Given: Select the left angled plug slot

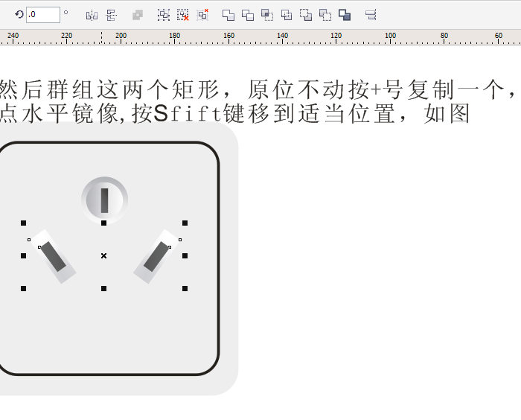Looking at the screenshot, I should click(x=53, y=256).
